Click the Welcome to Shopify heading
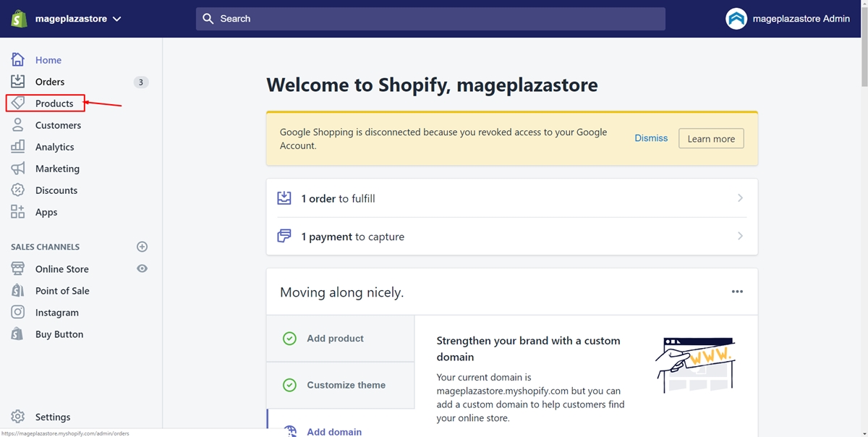The height and width of the screenshot is (437, 868). [432, 85]
